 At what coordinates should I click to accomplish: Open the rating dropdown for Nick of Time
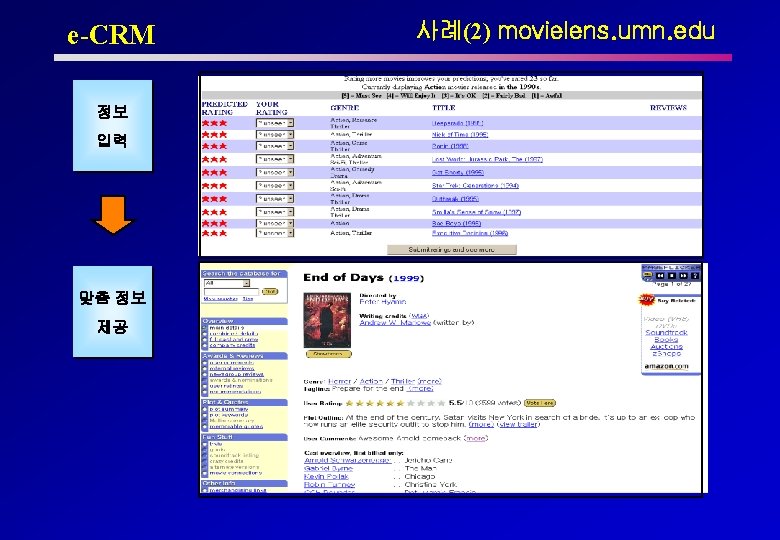[275, 134]
